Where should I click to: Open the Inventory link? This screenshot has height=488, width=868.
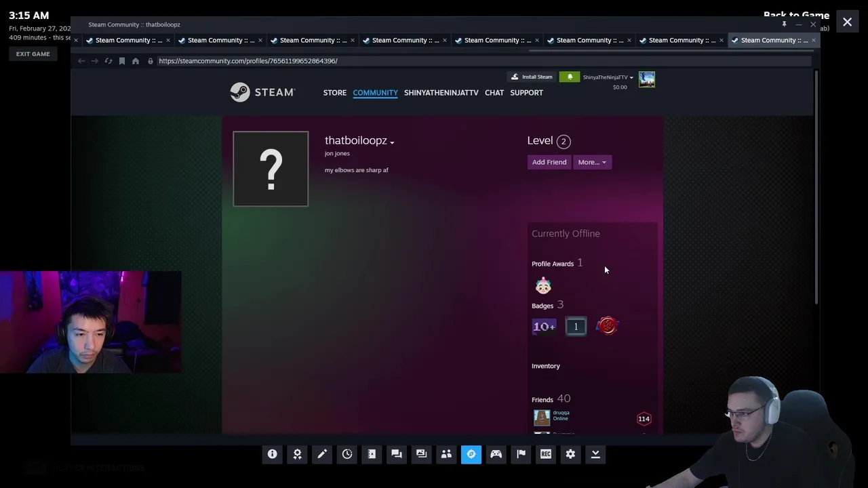(546, 366)
